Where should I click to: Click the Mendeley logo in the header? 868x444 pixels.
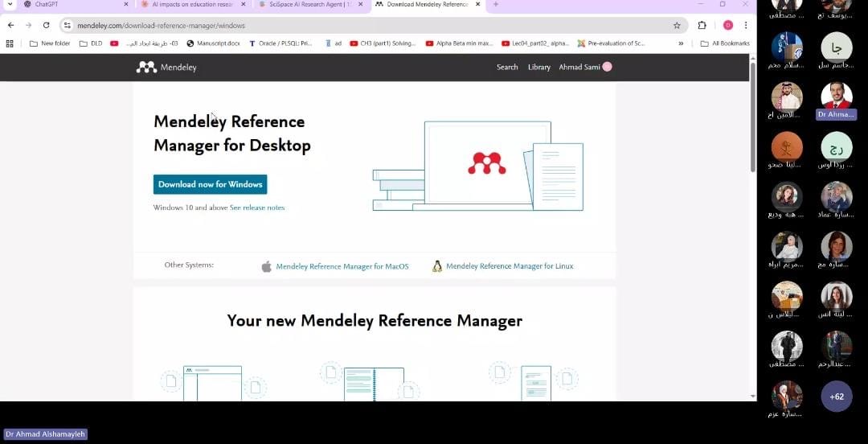(166, 68)
